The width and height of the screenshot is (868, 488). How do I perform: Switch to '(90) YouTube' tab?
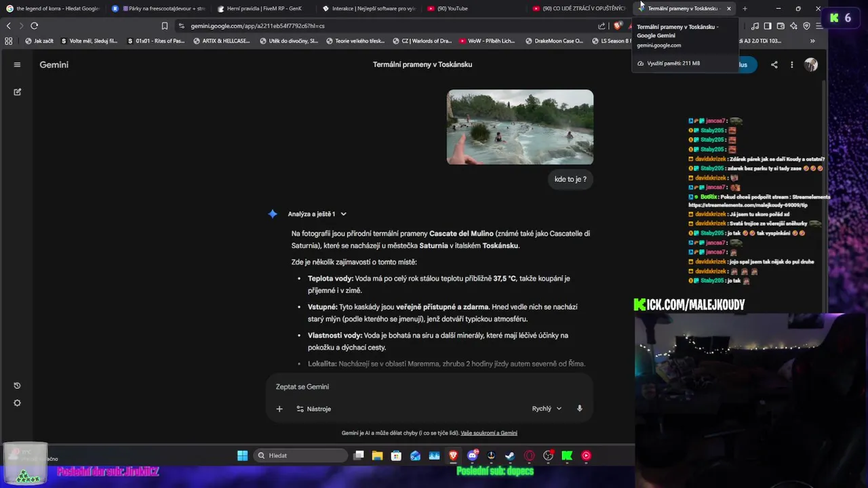[x=475, y=8]
